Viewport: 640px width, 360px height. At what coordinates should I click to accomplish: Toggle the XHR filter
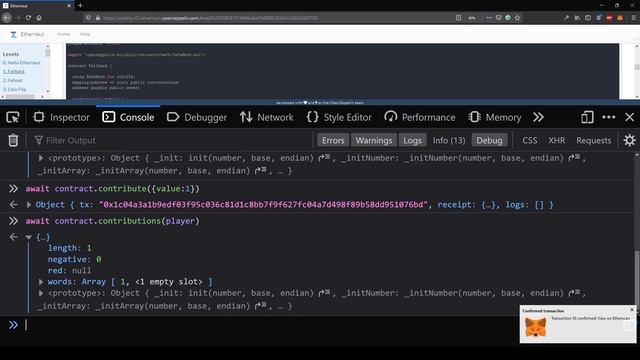pos(557,140)
